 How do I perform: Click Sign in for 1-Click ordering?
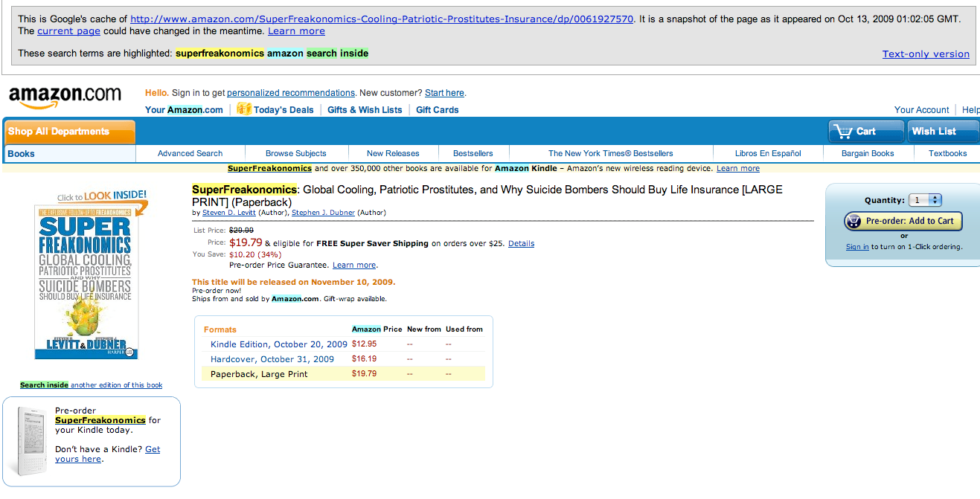coord(856,247)
